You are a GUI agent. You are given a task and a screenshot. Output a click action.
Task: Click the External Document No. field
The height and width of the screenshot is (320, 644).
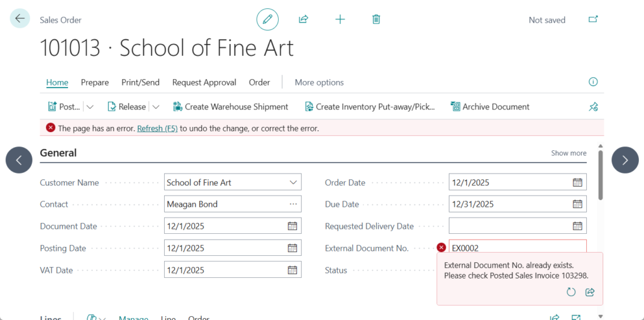pyautogui.click(x=516, y=248)
